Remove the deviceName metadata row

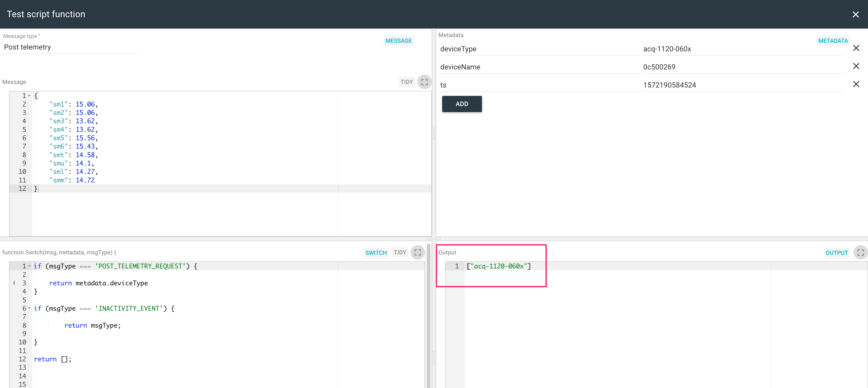[x=856, y=66]
